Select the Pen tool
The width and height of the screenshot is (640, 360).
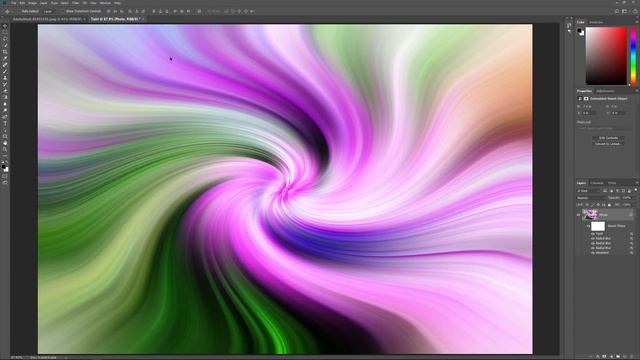point(5,117)
